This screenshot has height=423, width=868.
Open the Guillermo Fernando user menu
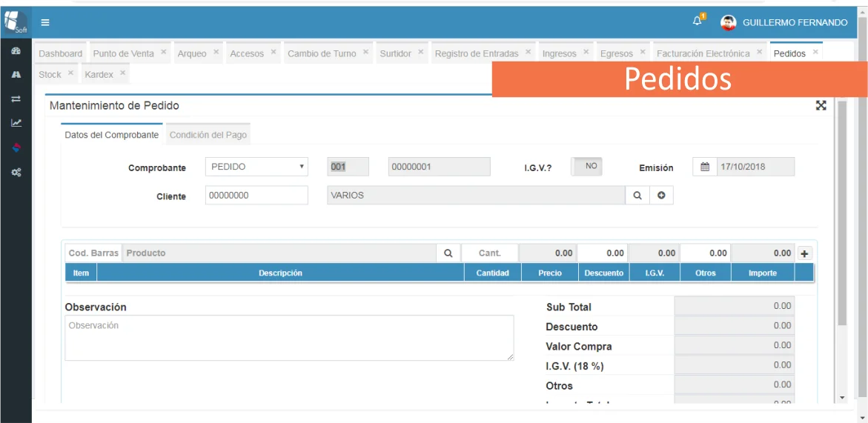(x=784, y=22)
